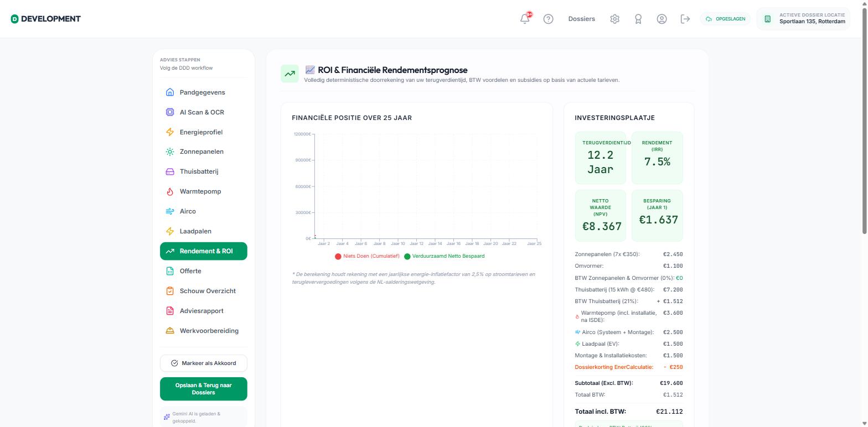Click the Gemini AI sparkle icon
868x427 pixels.
coord(167,417)
